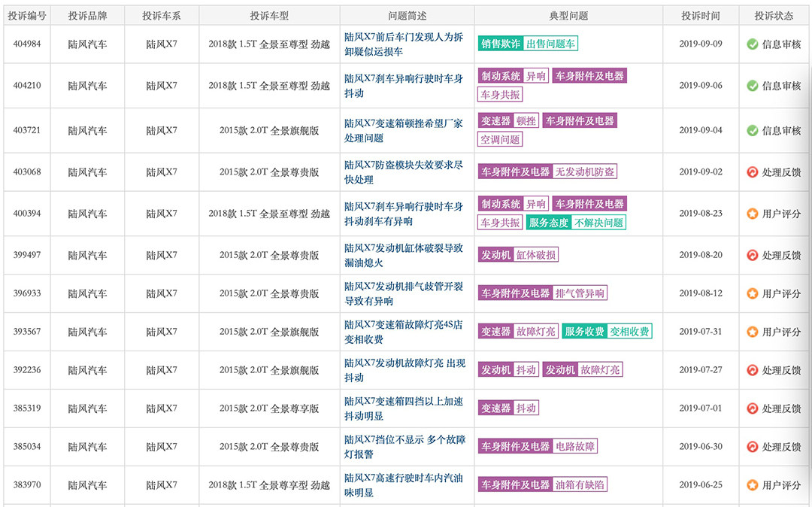
Task: Click red feedback icon for complaint 385034
Action: pos(752,447)
